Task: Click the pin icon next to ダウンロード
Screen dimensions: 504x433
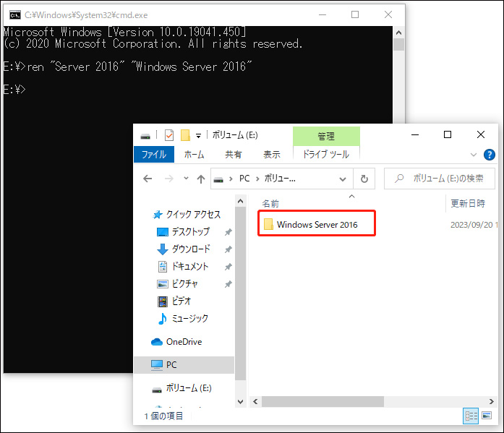Action: [x=228, y=249]
